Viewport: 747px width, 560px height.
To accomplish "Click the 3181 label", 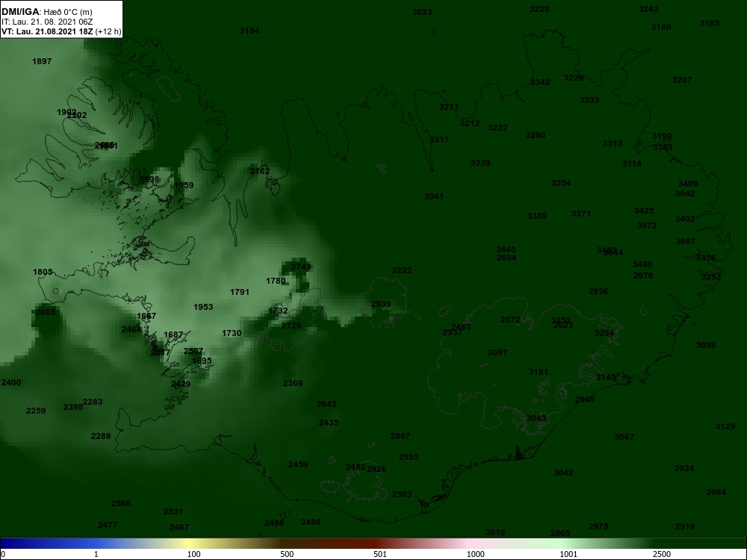I will point(539,372).
